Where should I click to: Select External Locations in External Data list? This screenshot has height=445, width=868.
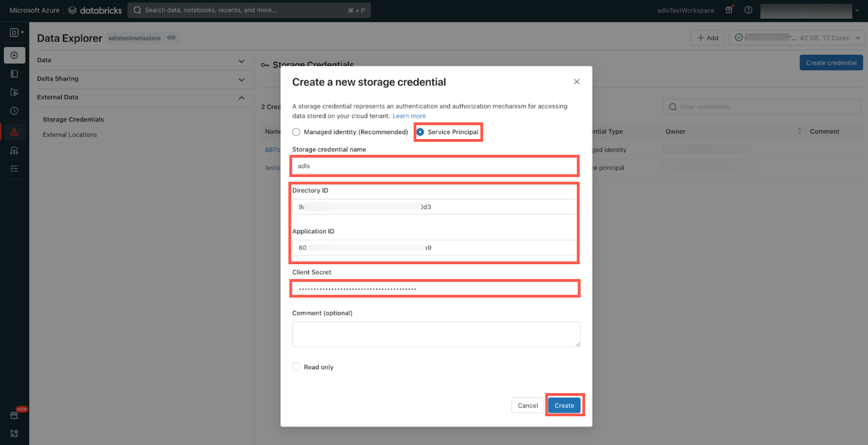(x=70, y=135)
